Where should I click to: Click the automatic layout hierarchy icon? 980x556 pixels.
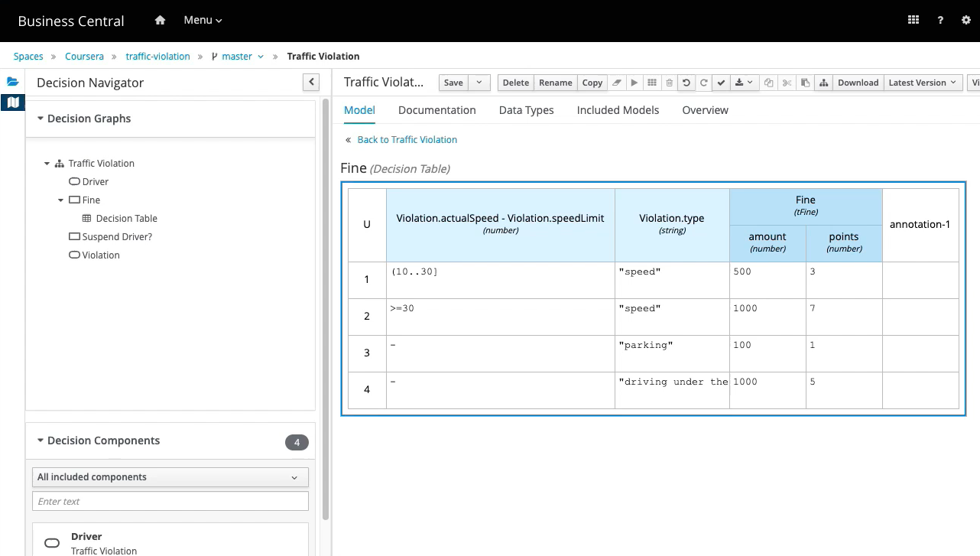pos(823,83)
